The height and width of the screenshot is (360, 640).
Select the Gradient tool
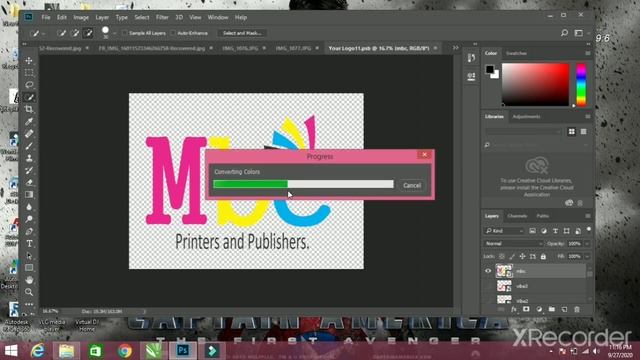click(29, 195)
